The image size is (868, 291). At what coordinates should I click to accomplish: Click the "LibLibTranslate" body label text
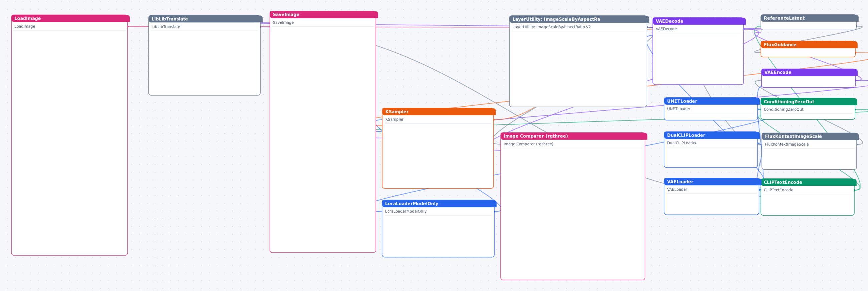[x=166, y=27]
